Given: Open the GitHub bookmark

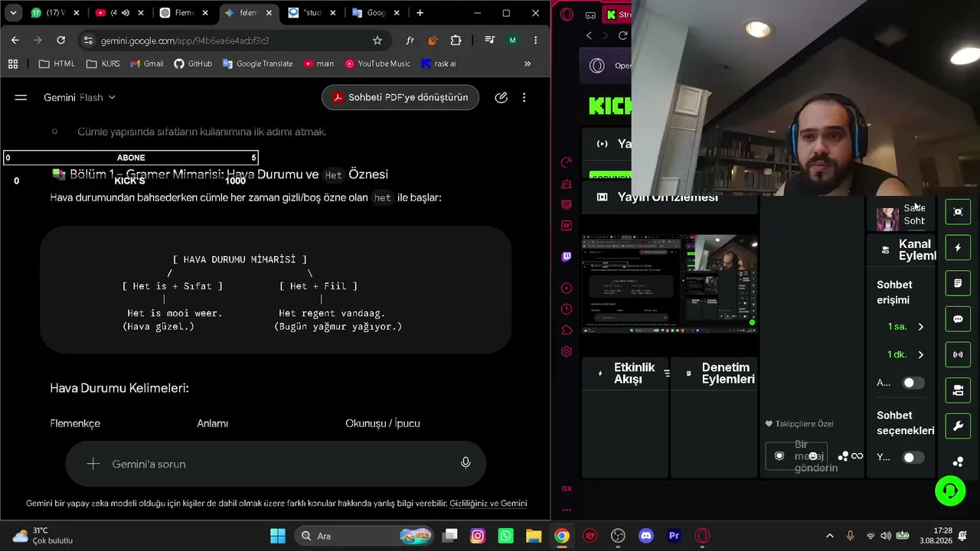Looking at the screenshot, I should tap(193, 64).
